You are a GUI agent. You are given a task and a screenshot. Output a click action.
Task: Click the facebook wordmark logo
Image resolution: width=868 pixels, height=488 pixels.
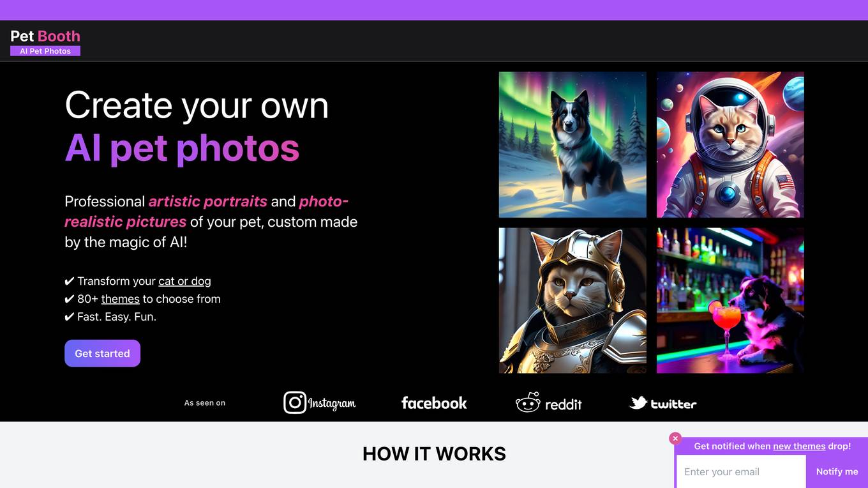434,403
